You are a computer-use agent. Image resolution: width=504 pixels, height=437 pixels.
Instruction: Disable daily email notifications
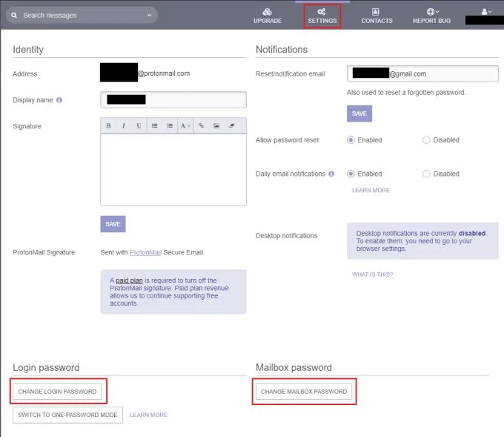[426, 174]
